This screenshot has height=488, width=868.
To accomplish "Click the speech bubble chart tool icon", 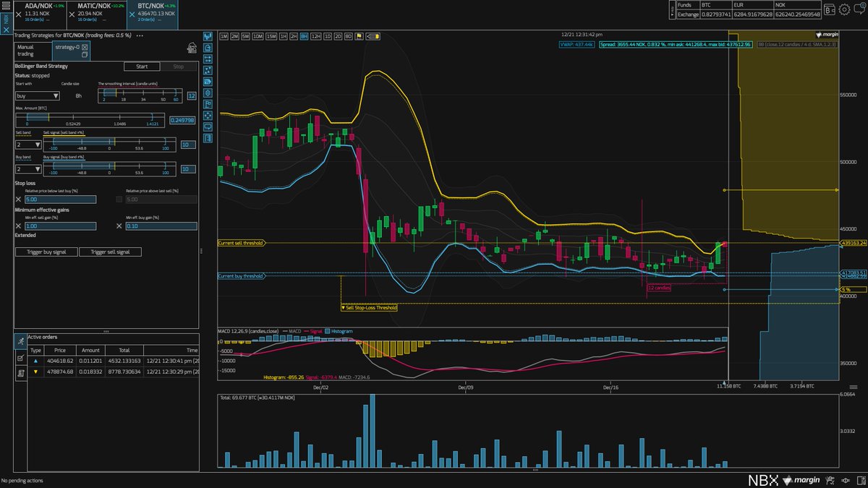I will (x=208, y=126).
